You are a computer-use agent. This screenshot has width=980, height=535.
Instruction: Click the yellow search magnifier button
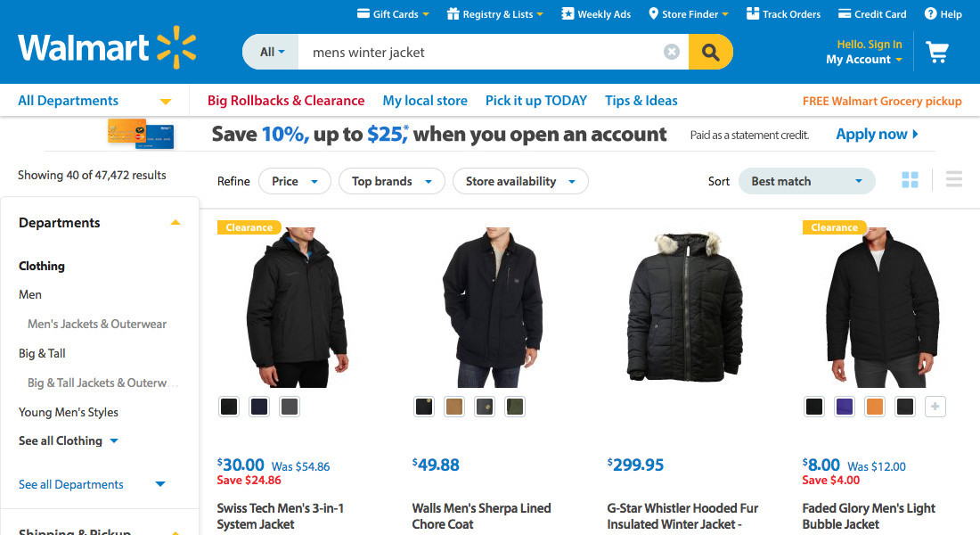[x=710, y=52]
